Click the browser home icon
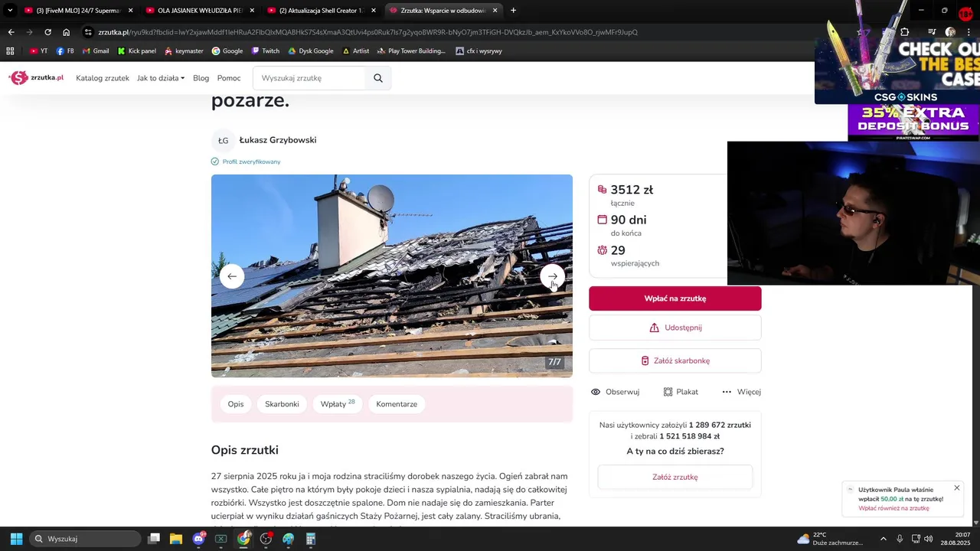 (x=67, y=32)
